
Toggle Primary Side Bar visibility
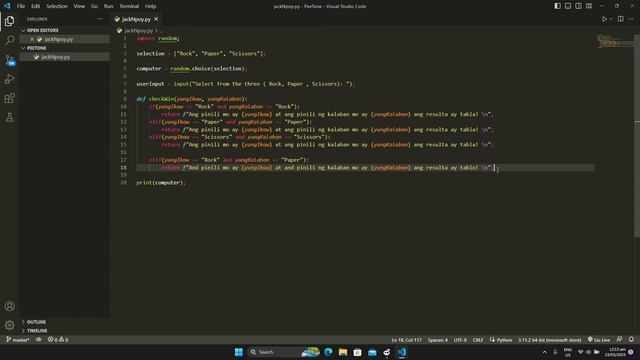(558, 6)
